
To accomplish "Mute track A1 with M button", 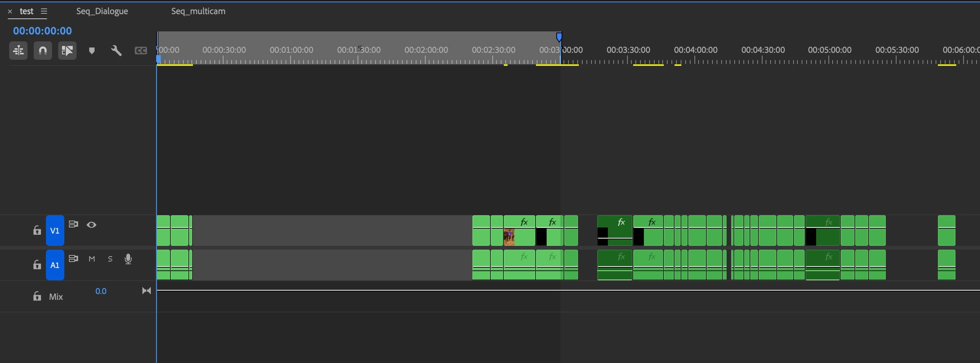I will (92, 259).
